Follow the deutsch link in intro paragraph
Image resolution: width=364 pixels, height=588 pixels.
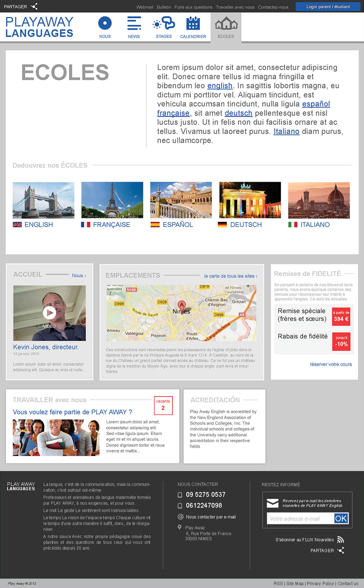[x=238, y=113]
